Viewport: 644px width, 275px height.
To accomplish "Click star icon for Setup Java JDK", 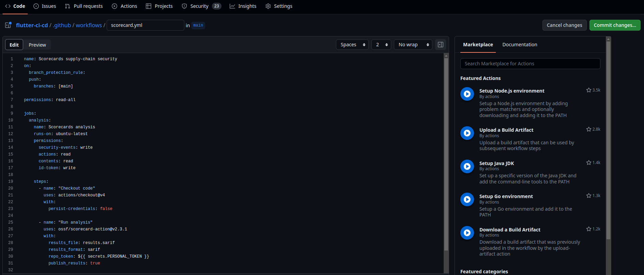I will pyautogui.click(x=588, y=163).
